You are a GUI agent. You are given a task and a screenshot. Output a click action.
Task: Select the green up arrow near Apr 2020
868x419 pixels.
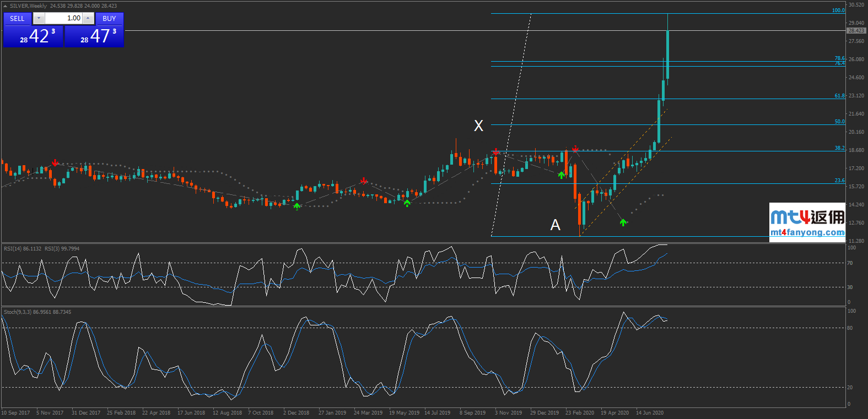623,222
